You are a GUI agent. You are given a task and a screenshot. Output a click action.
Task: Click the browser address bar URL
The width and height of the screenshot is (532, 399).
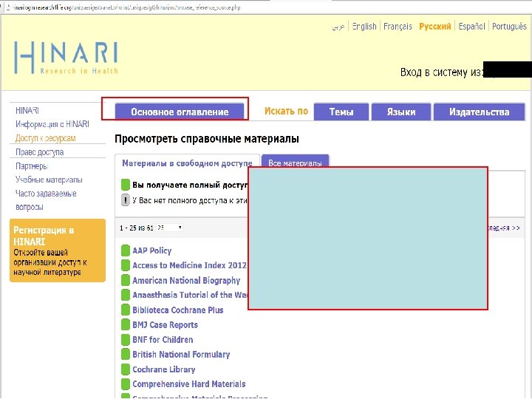[126, 7]
